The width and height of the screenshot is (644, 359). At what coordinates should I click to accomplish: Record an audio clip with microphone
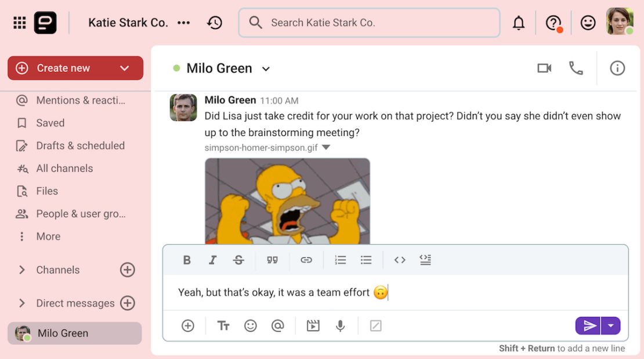click(x=341, y=326)
